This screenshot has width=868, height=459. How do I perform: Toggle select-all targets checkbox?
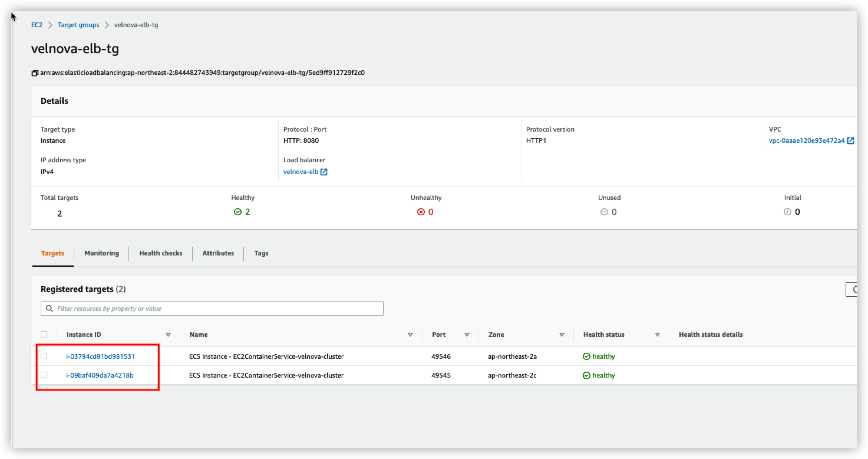point(44,334)
